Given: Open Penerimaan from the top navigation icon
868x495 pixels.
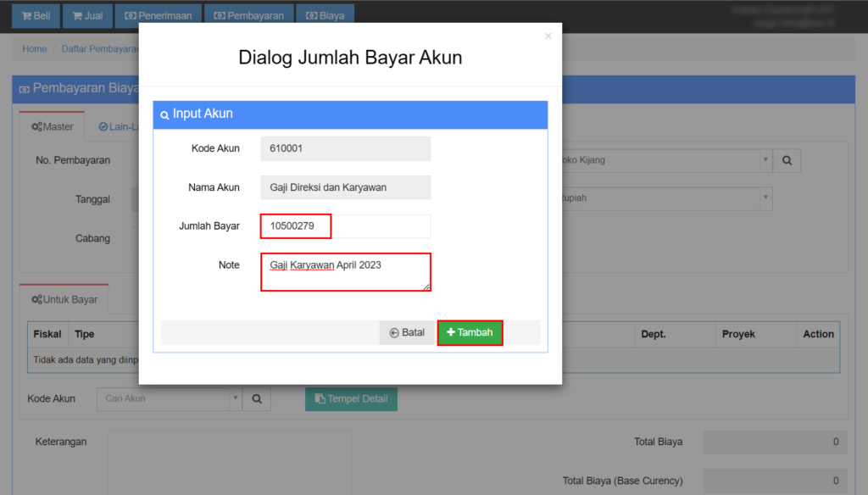Looking at the screenshot, I should 131,14.
